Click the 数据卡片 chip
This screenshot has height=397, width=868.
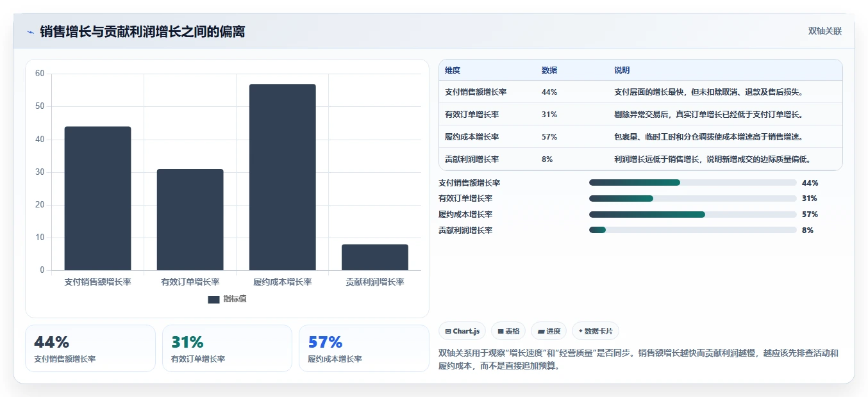(596, 331)
